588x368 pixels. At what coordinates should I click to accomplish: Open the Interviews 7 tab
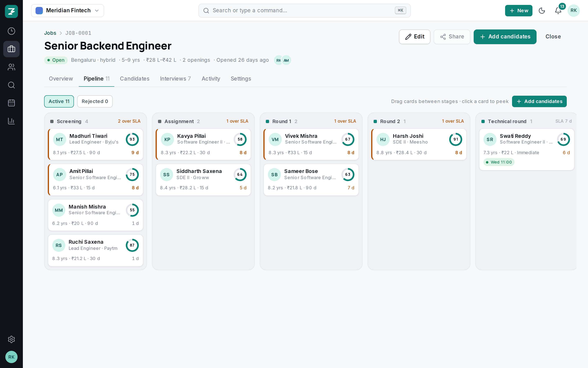[x=175, y=79]
